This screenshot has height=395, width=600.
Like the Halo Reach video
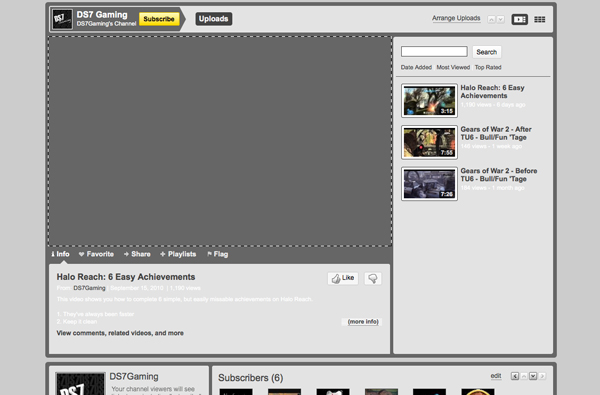coord(343,278)
